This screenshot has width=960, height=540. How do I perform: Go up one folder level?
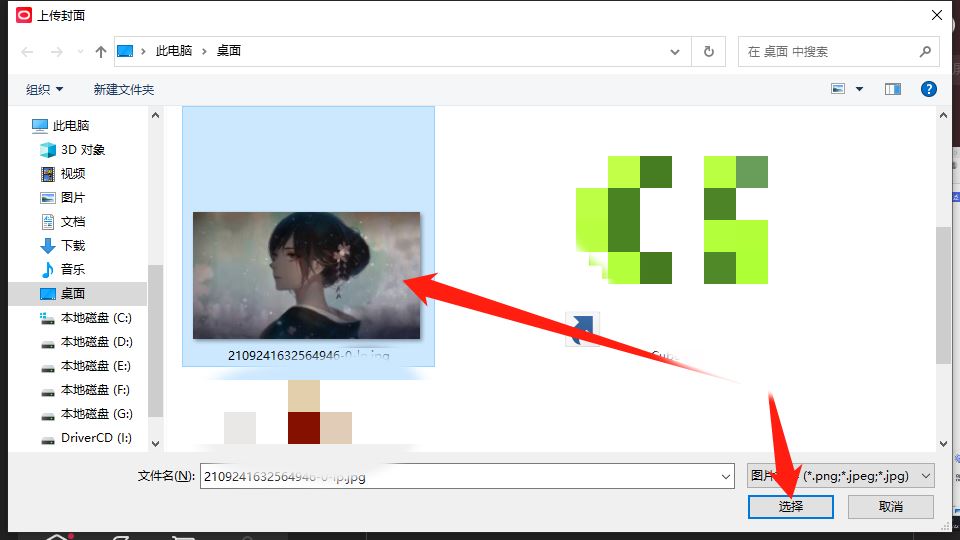(x=101, y=52)
